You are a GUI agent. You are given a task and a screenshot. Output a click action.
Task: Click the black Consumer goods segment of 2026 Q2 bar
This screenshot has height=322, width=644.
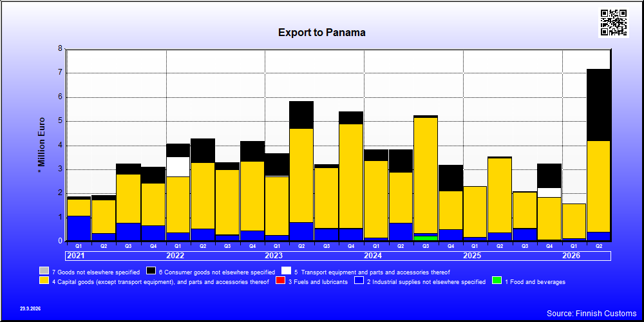point(598,105)
